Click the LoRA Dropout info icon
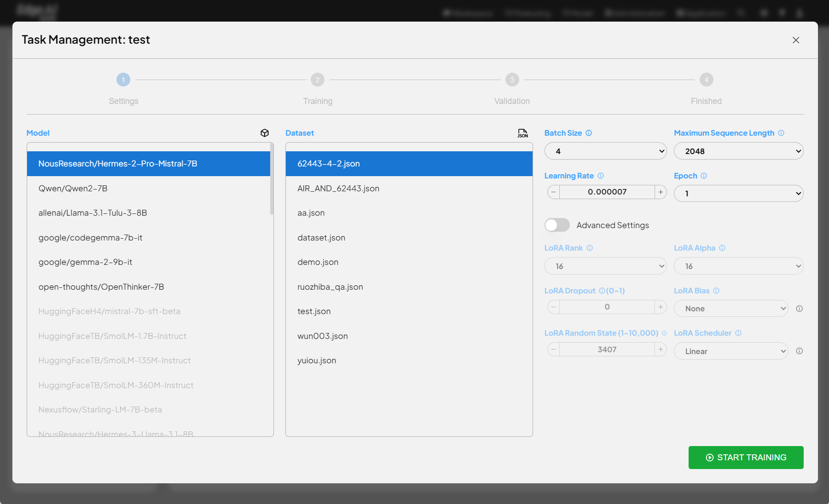Image resolution: width=829 pixels, height=504 pixels. [602, 290]
